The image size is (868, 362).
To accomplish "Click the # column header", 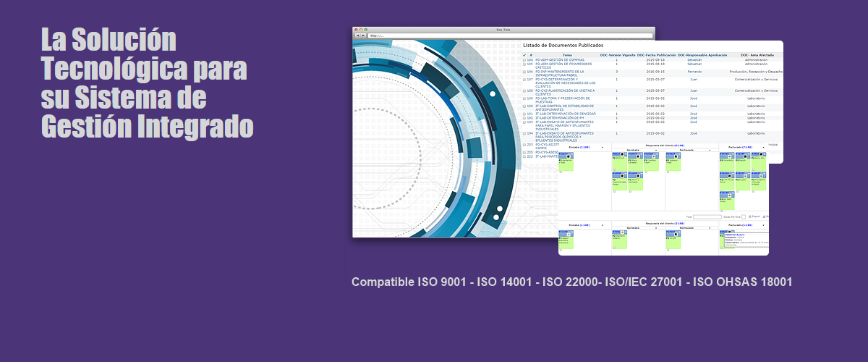I will 530,55.
